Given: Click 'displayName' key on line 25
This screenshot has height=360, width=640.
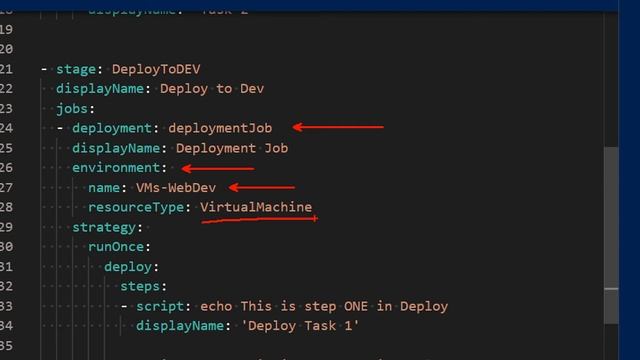Looking at the screenshot, I should (x=116, y=148).
